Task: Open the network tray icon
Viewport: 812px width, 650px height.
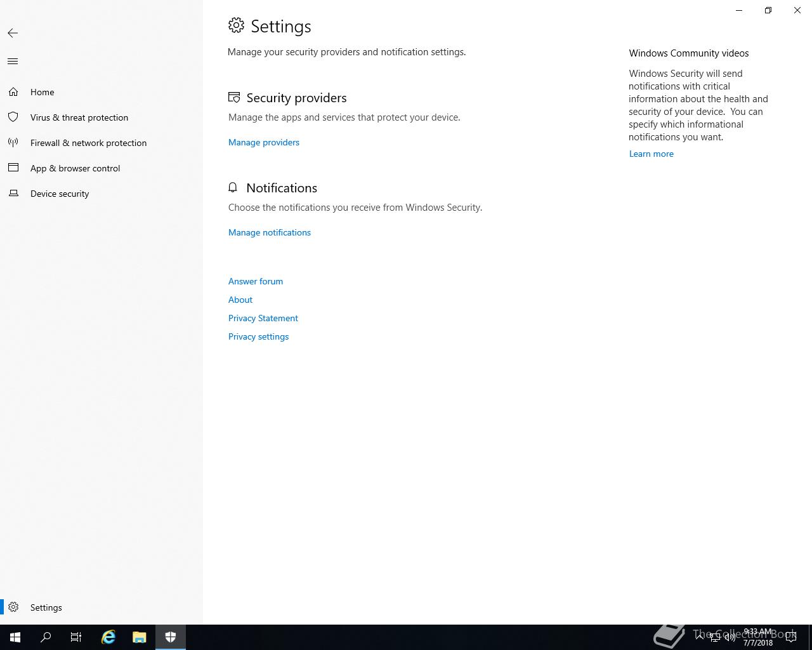Action: point(715,637)
